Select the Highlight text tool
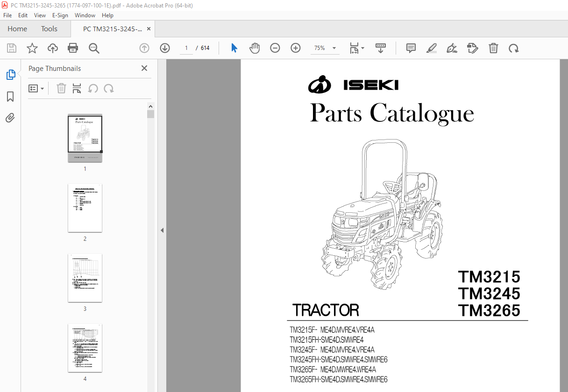Screen dimensions: 568x392 coord(432,48)
